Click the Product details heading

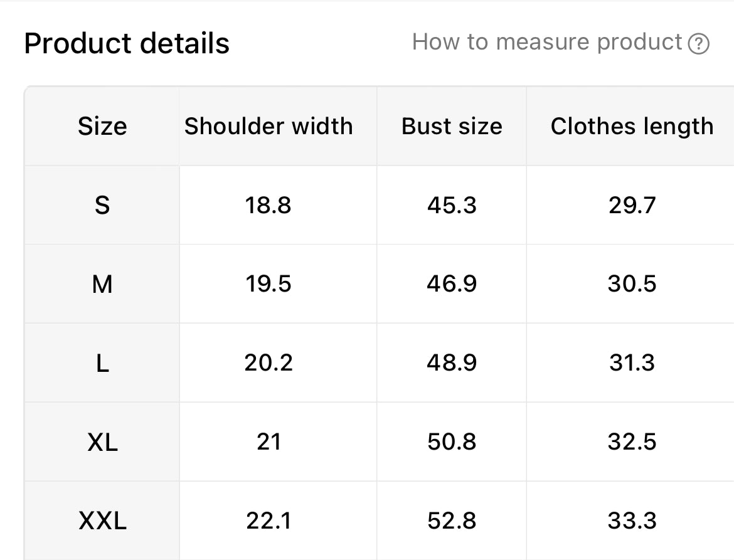coord(127,43)
